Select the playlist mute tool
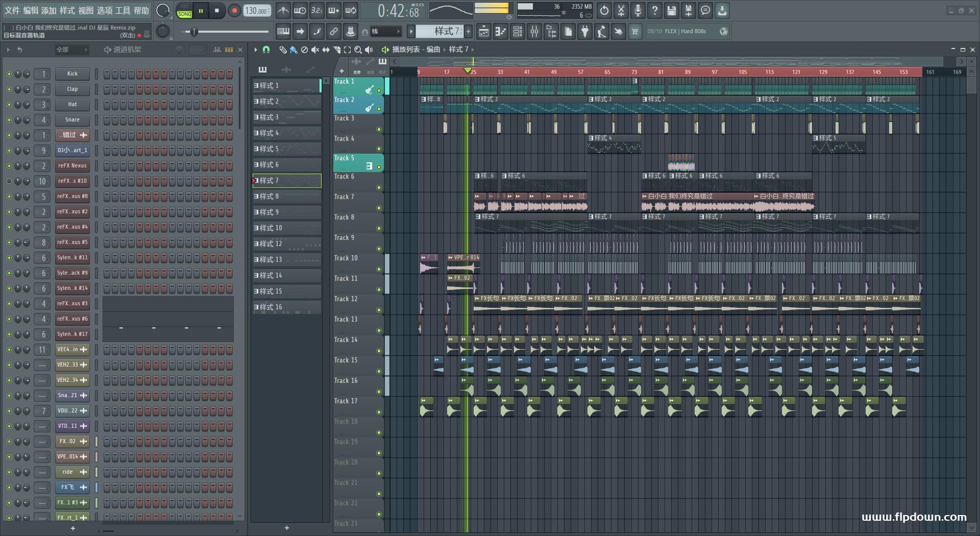This screenshot has width=980, height=536. click(x=315, y=50)
